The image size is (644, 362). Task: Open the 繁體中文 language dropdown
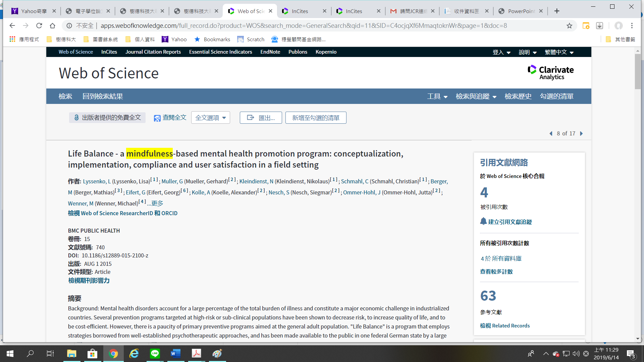559,52
